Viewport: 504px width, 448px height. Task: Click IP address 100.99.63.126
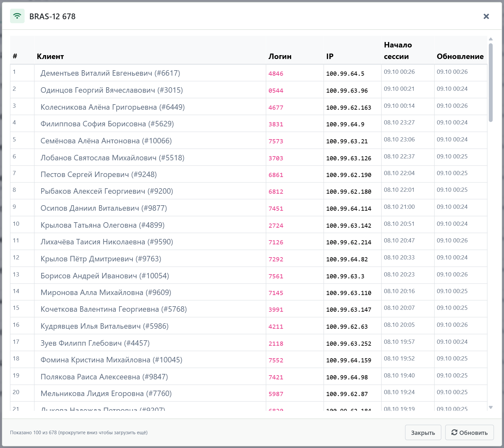pyautogui.click(x=349, y=158)
